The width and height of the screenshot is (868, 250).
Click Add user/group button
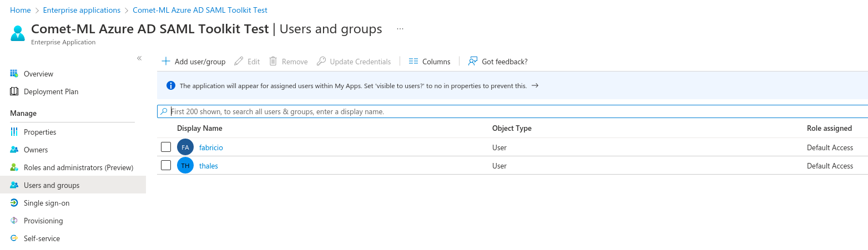[193, 62]
